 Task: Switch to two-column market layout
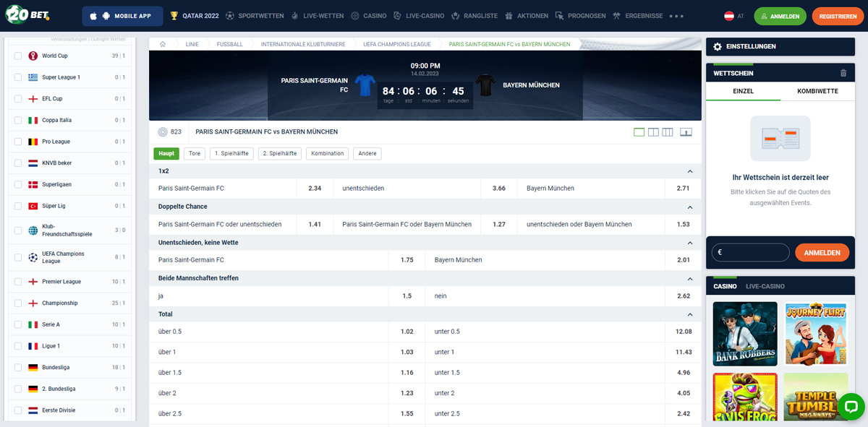[653, 132]
